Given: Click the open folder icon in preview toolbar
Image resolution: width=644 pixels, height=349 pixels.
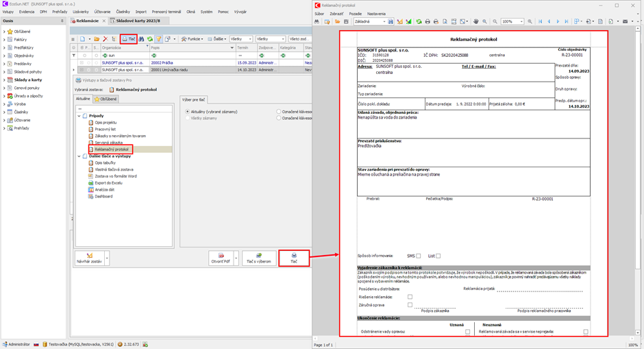Looking at the screenshot, I should [337, 22].
